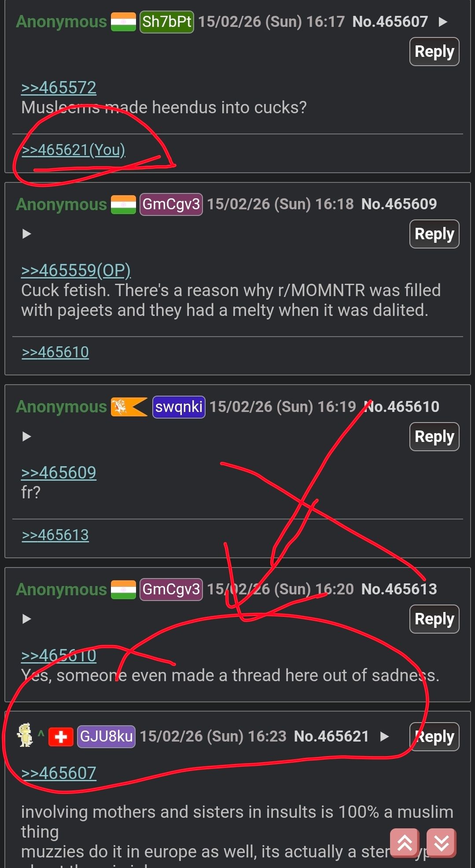This screenshot has width=475, height=868.
Task: Expand post menu arrow for No.465609
Action: (26, 234)
